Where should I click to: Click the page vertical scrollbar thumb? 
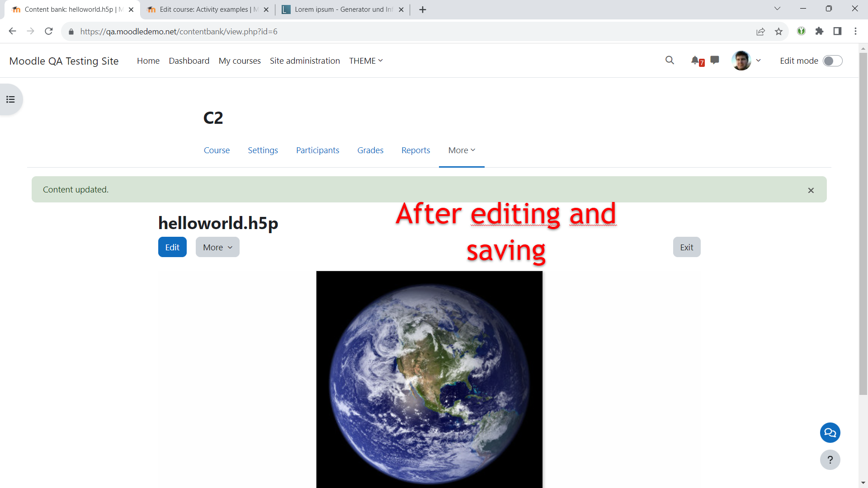click(863, 224)
